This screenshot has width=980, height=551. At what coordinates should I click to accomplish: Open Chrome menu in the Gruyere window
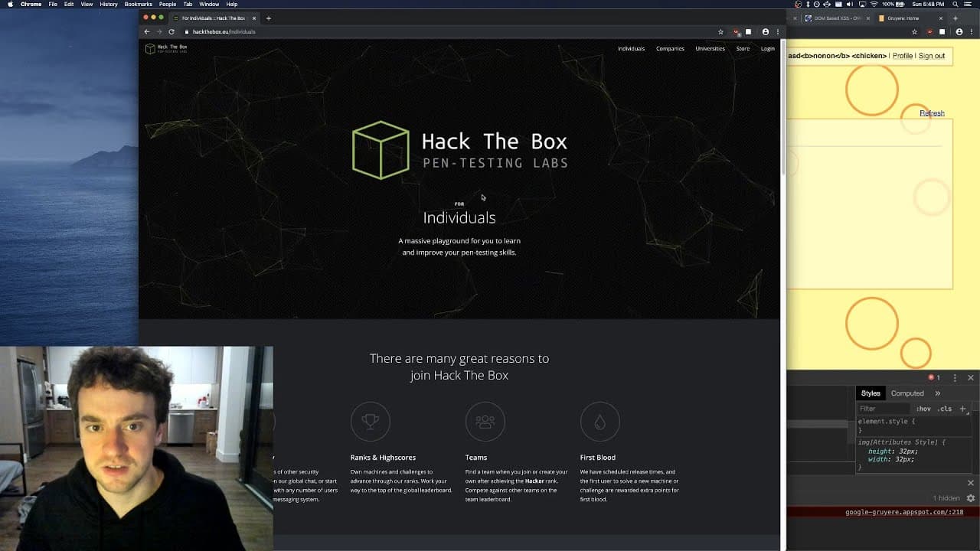click(x=972, y=31)
